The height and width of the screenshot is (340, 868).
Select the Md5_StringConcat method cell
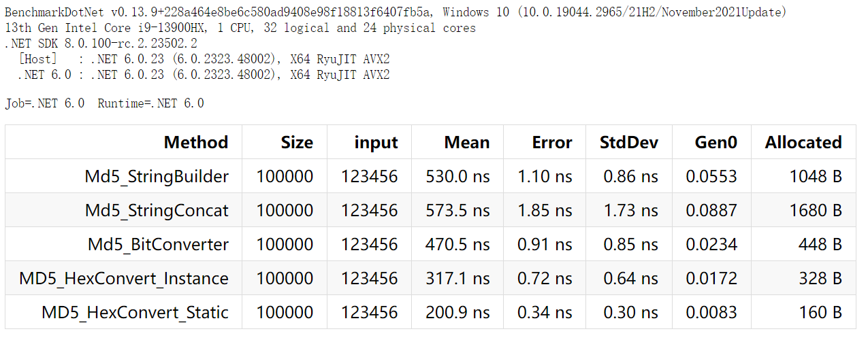tap(157, 211)
